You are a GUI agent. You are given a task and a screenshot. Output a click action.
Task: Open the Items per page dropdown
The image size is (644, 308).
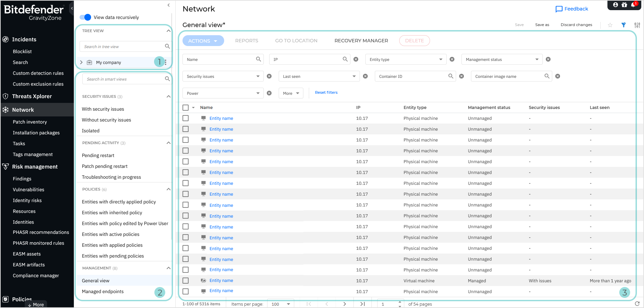click(x=280, y=304)
